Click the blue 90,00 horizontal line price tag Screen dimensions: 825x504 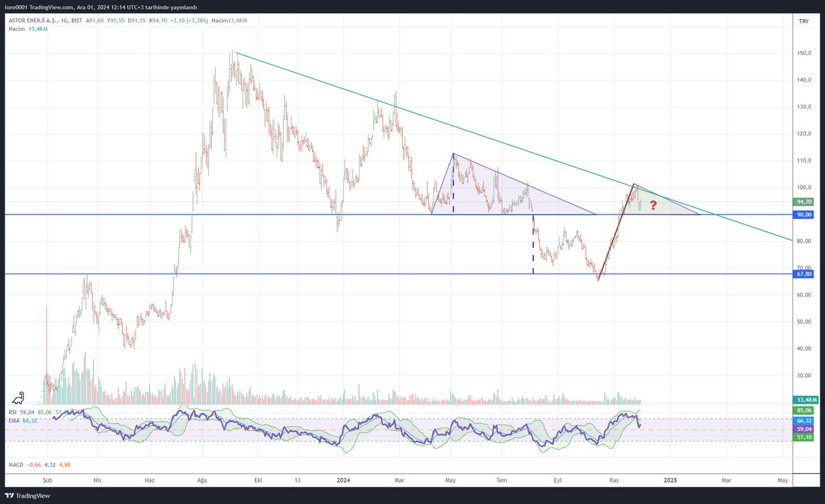coord(804,215)
